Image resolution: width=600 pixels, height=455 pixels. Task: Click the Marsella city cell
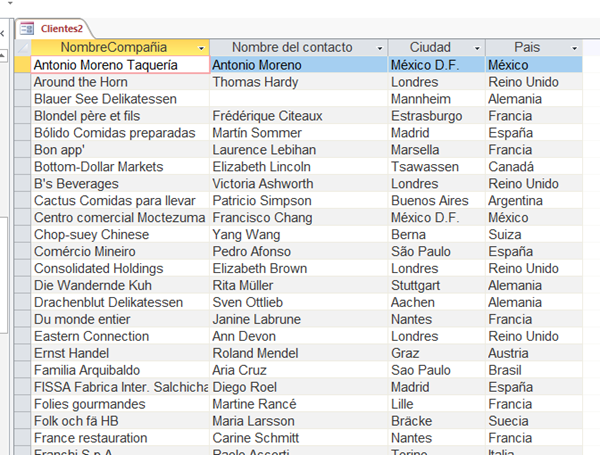pos(437,150)
